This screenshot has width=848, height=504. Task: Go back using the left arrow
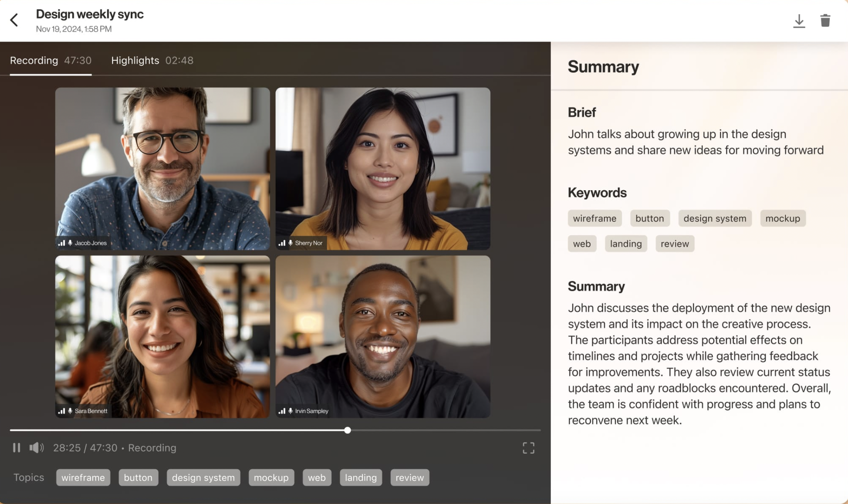click(x=14, y=20)
